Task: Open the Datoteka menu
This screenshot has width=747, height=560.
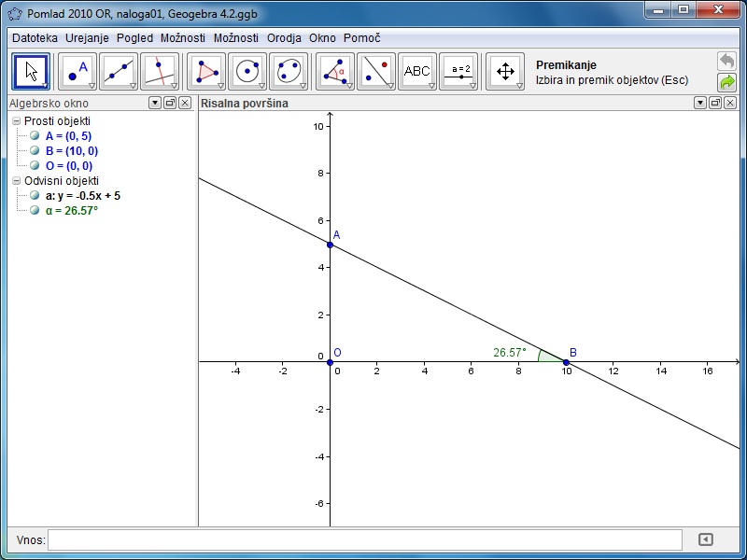Action: (35, 38)
